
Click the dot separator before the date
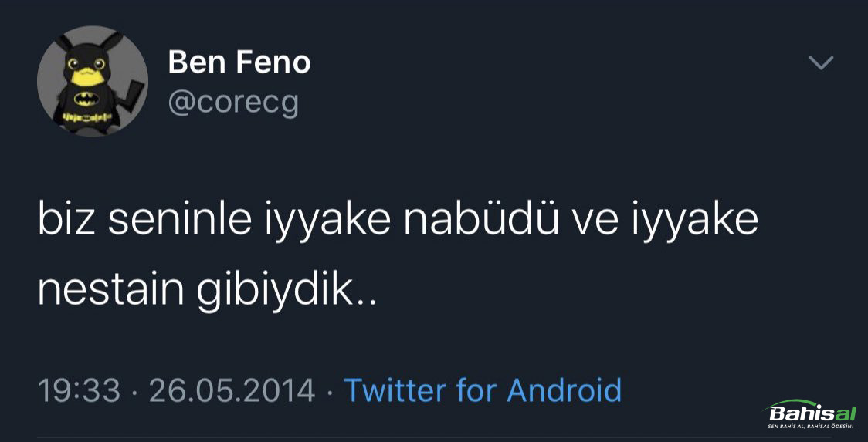pos(134,391)
